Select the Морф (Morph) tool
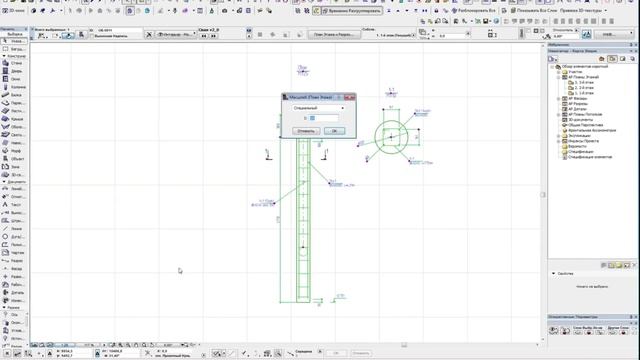The image size is (640, 360). (x=13, y=151)
